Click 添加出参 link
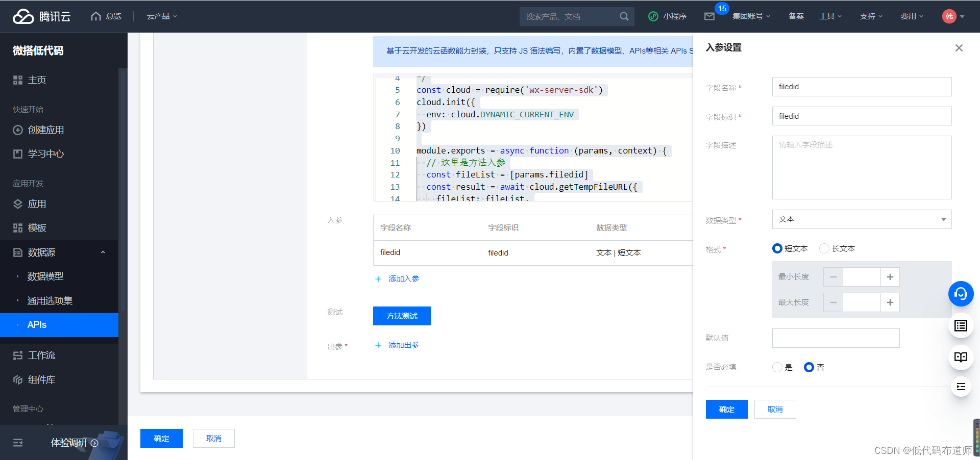This screenshot has width=980, height=460. click(x=397, y=345)
